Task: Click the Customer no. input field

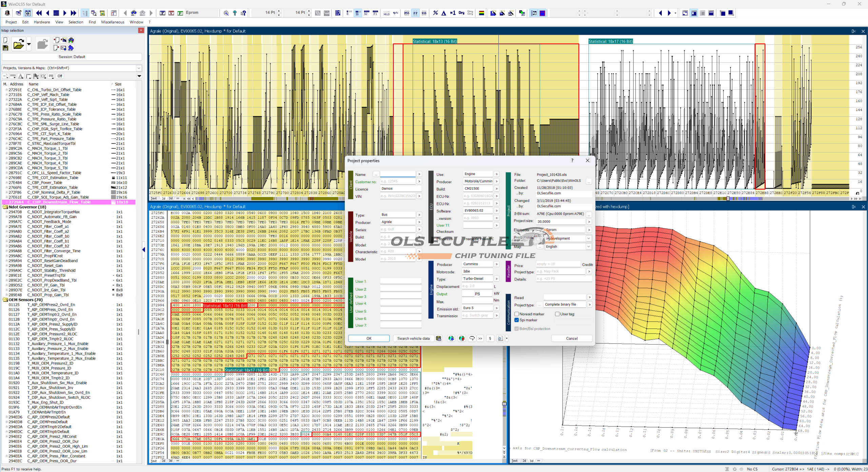Action: coord(397,181)
